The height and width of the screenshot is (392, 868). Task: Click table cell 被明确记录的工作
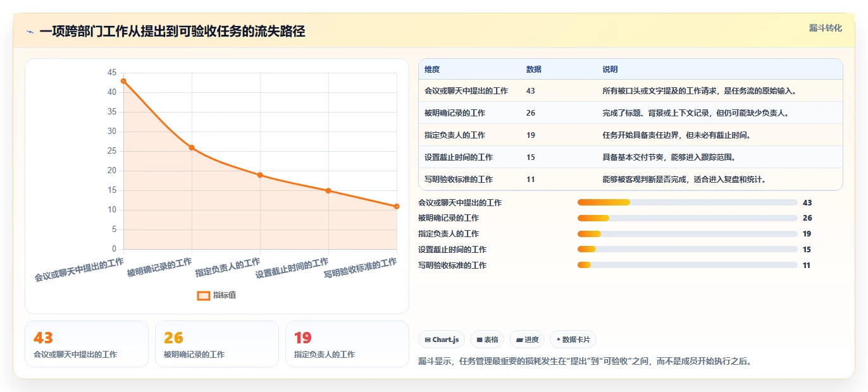point(455,113)
